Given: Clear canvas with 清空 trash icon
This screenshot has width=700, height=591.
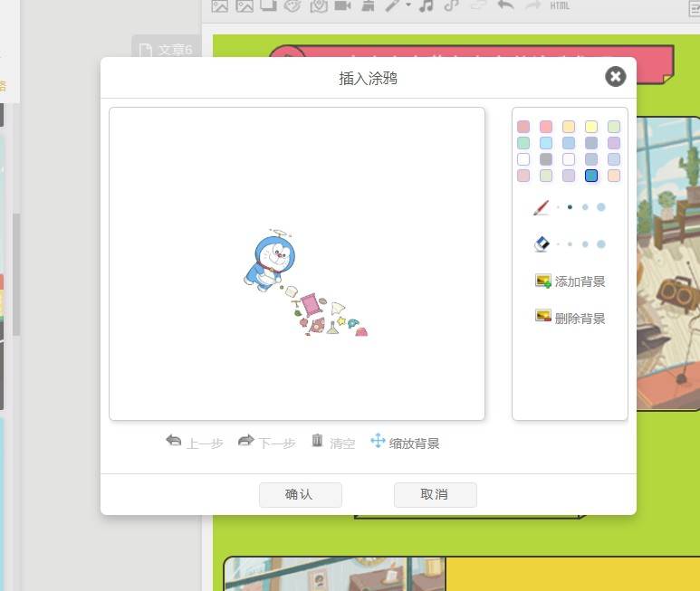Looking at the screenshot, I should point(317,441).
